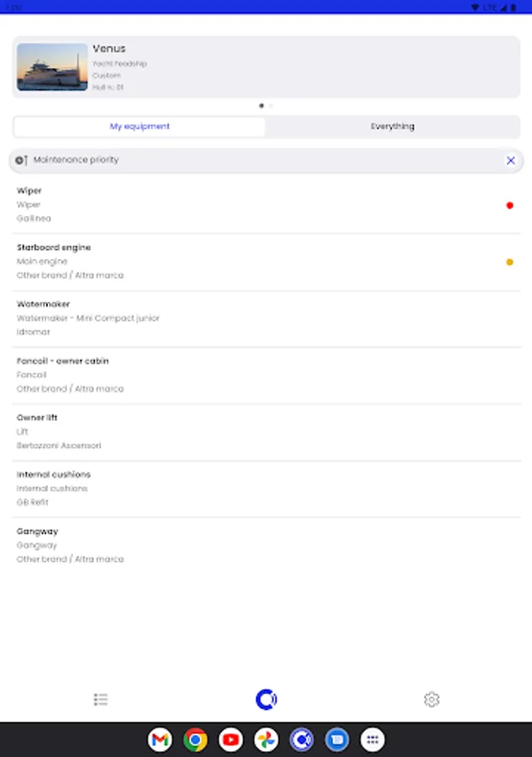Tap the center app logo button

click(x=266, y=699)
